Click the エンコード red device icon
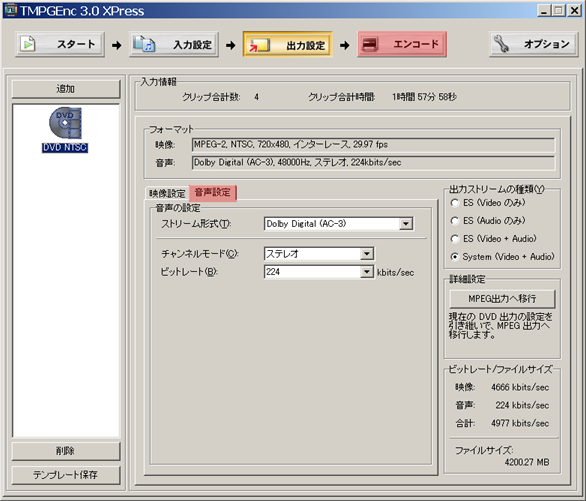 tap(370, 44)
